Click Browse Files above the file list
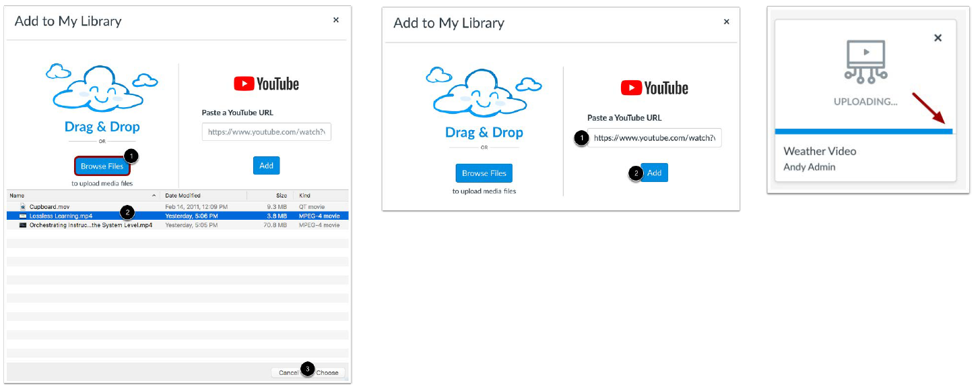Image resolution: width=980 pixels, height=389 pixels. coord(102,166)
